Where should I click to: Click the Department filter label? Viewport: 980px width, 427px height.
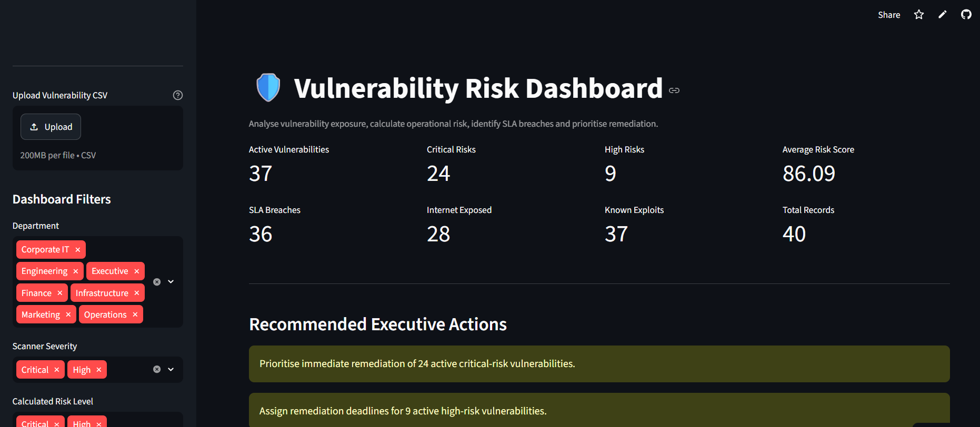click(x=36, y=226)
